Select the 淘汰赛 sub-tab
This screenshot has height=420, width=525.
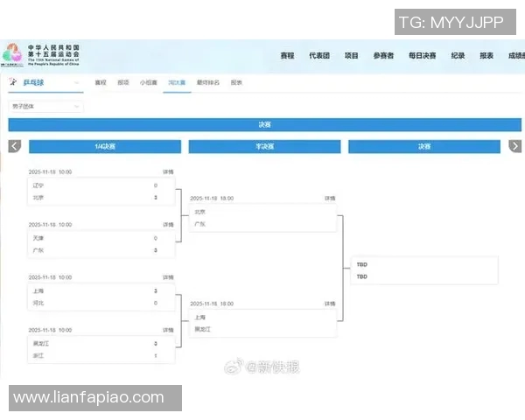(x=177, y=82)
